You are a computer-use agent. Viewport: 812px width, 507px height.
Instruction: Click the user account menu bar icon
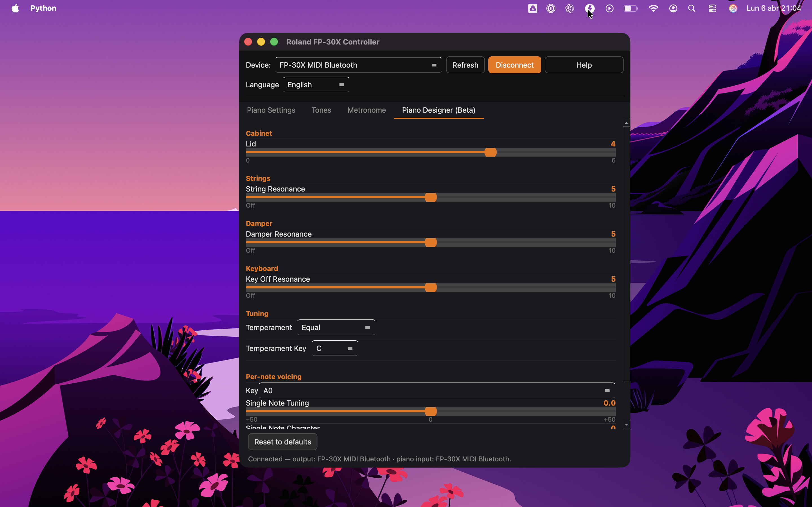(673, 8)
